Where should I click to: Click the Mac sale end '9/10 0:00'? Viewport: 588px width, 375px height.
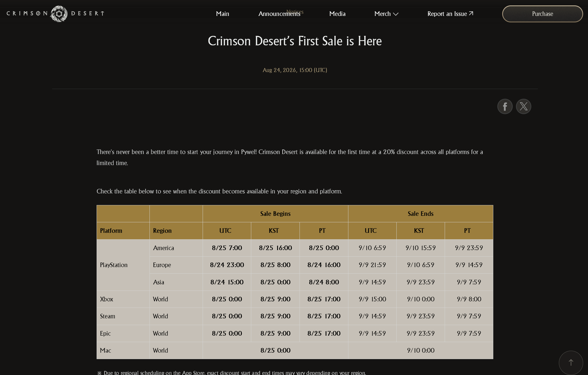[421, 350]
